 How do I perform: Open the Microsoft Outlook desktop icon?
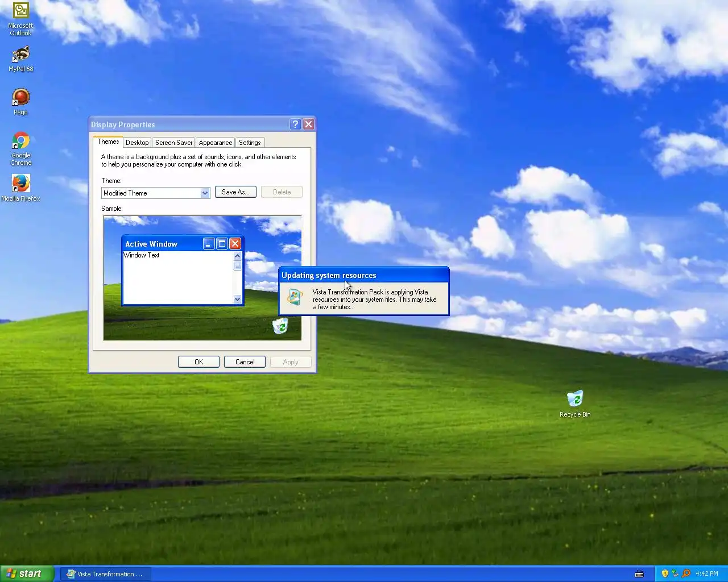20,19
